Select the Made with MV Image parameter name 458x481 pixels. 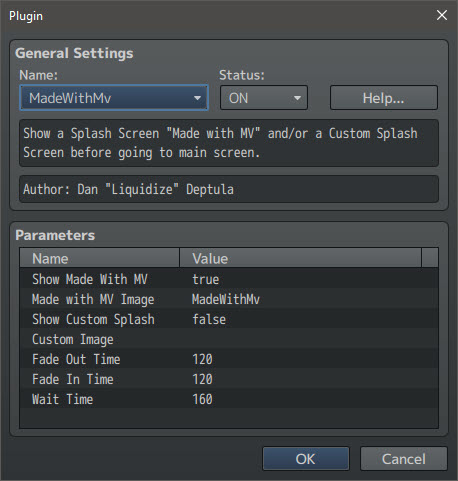point(93,299)
